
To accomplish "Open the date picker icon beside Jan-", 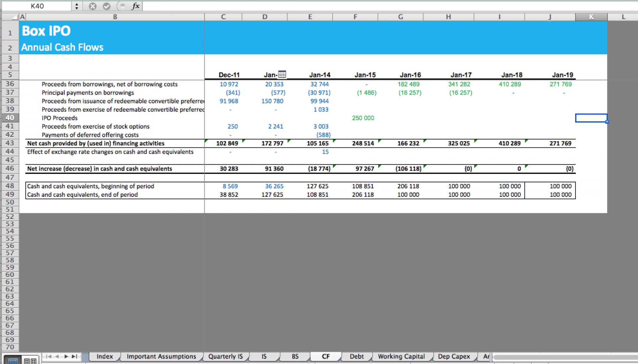I will point(282,74).
